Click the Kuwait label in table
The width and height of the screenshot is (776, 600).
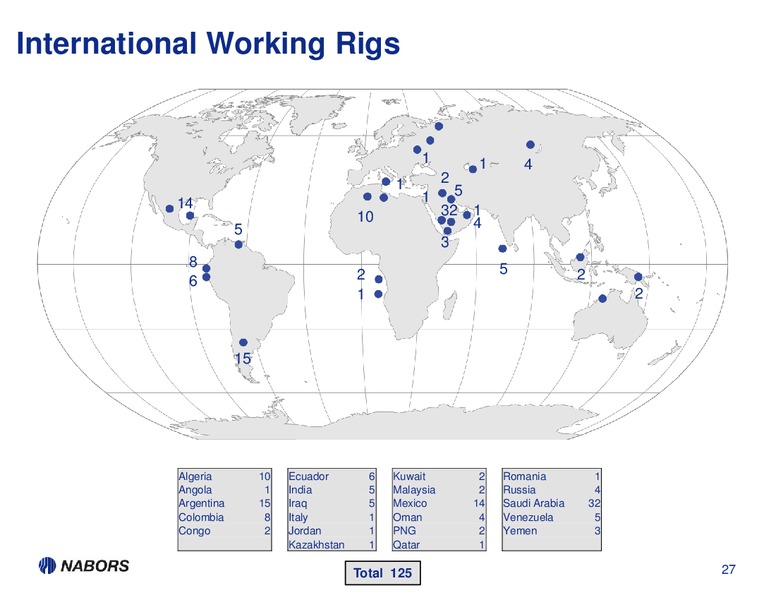409,476
